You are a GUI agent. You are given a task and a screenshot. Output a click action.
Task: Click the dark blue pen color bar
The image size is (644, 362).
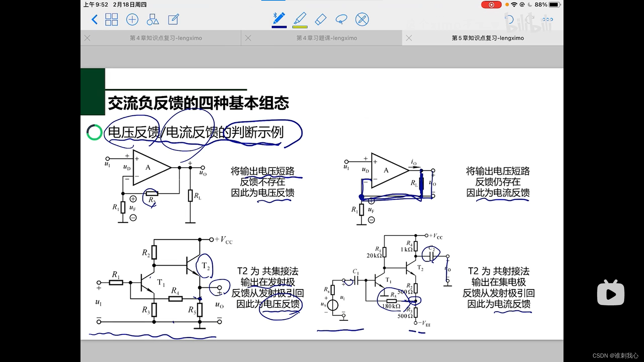point(279,27)
